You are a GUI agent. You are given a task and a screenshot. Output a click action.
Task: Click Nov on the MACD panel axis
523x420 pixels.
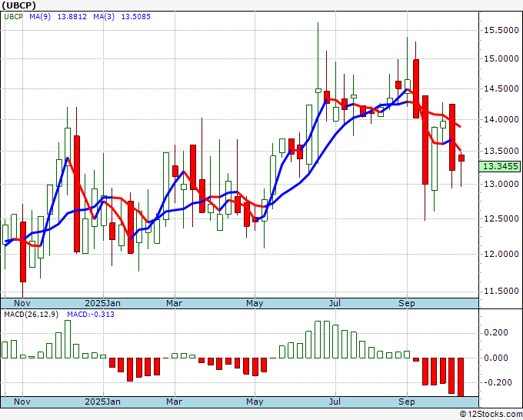tap(22, 402)
